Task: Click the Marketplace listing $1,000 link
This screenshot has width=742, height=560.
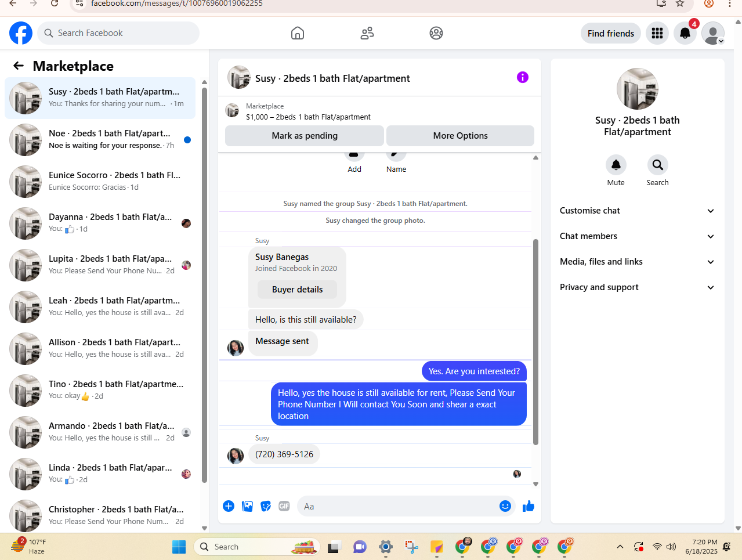Action: [x=308, y=117]
